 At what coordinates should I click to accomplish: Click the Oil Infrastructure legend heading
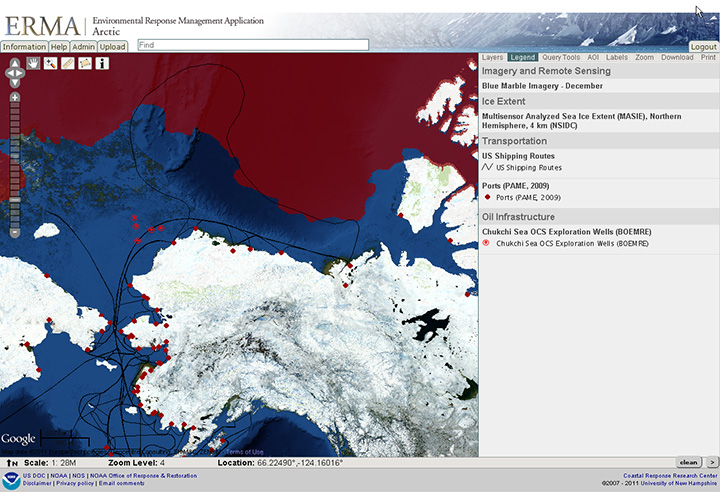pyautogui.click(x=518, y=217)
